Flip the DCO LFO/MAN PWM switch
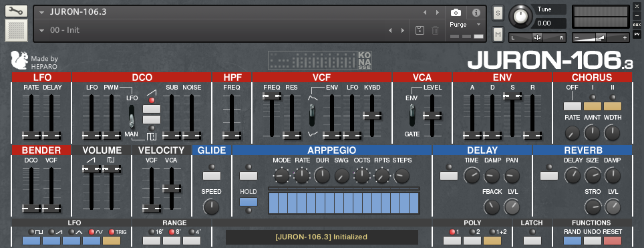644x248 pixels. coord(132,116)
